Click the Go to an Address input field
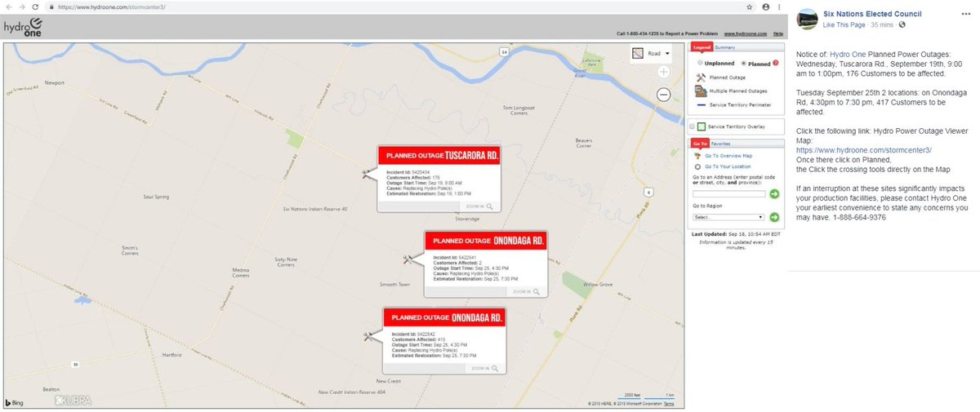This screenshot has width=980, height=412. 729,194
